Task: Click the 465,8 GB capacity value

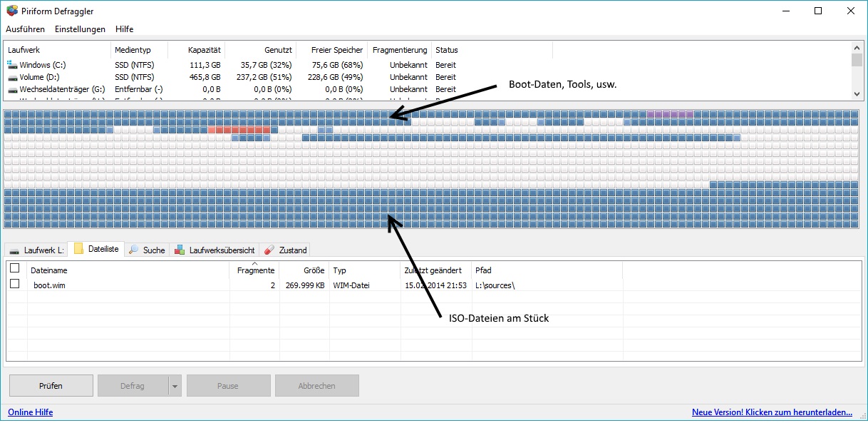Action: (206, 77)
